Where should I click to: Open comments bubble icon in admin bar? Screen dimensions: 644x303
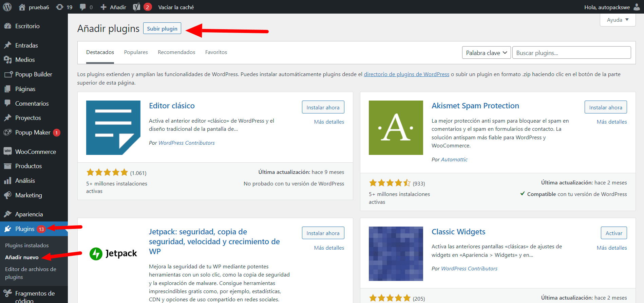[x=82, y=7]
